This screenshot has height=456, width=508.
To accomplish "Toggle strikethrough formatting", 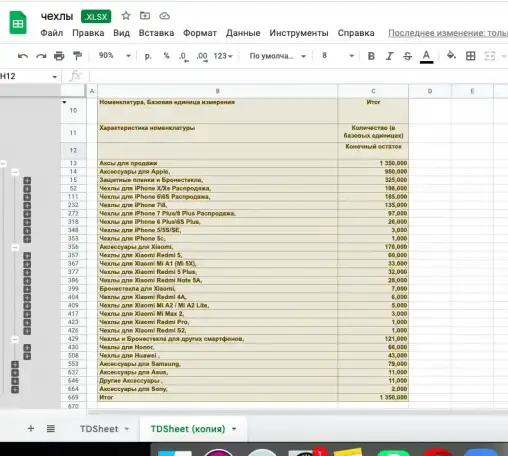I will pyautogui.click(x=408, y=56).
